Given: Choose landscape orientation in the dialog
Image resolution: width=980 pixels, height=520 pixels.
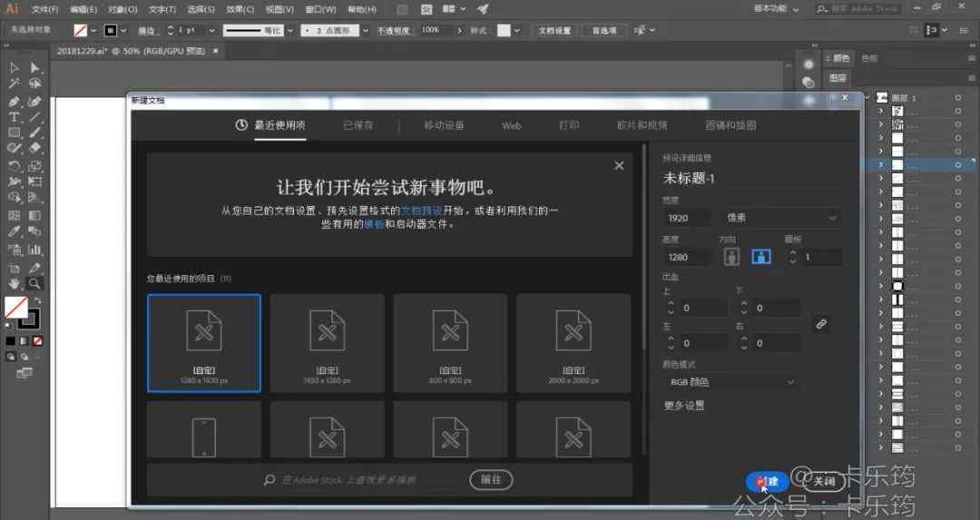Looking at the screenshot, I should click(x=760, y=256).
